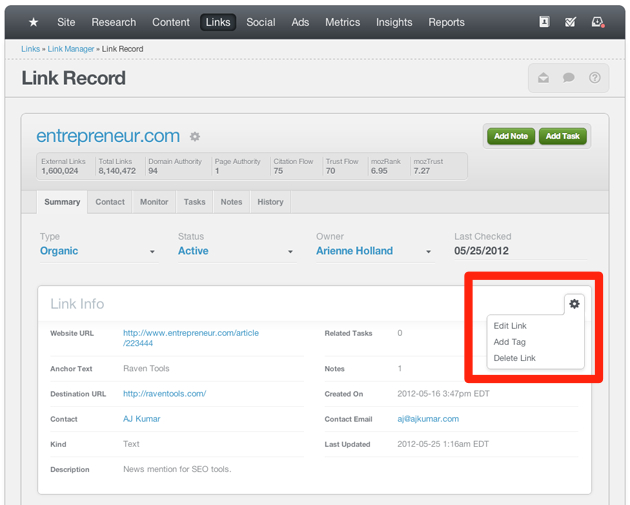Choose Edit Link from gear menu

(x=510, y=326)
